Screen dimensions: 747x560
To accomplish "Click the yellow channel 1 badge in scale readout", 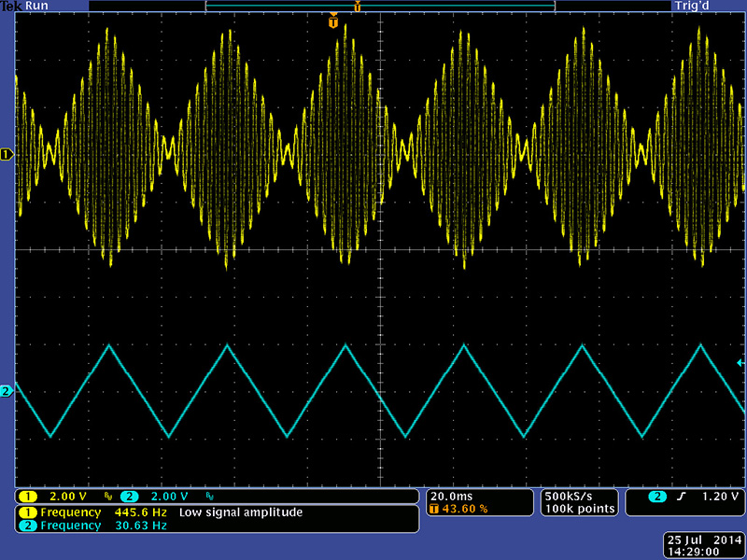I will (28, 496).
